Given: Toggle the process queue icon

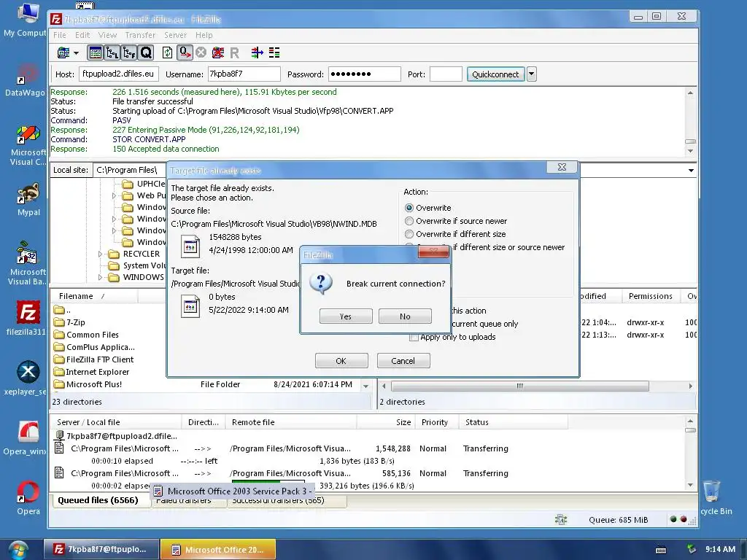Looking at the screenshot, I should pyautogui.click(x=185, y=52).
